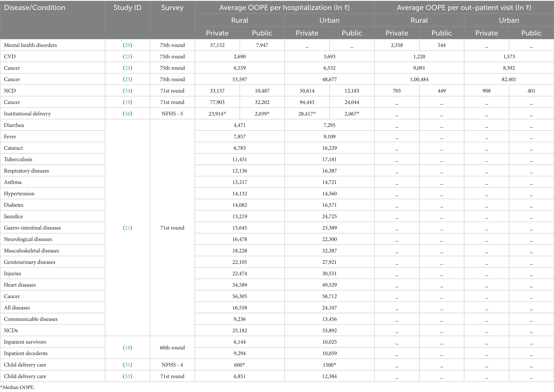Image resolution: width=554 pixels, height=392 pixels.
Task: Click the Genitourinary diseases row label
Action: coord(30,262)
